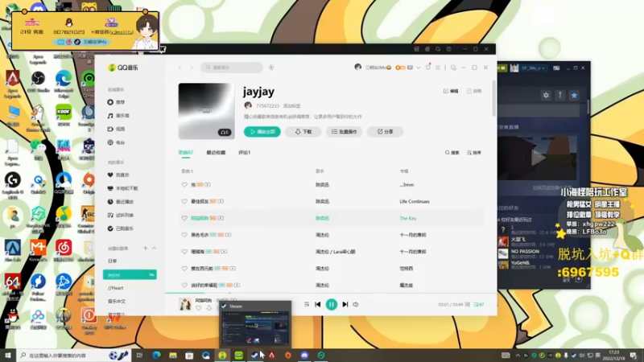Open the skin shirt icon
644x362 pixels.
click(x=427, y=67)
